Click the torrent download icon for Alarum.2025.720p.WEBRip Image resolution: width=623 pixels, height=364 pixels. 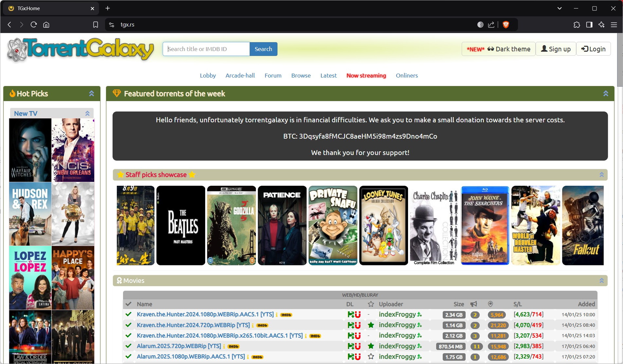pyautogui.click(x=351, y=346)
